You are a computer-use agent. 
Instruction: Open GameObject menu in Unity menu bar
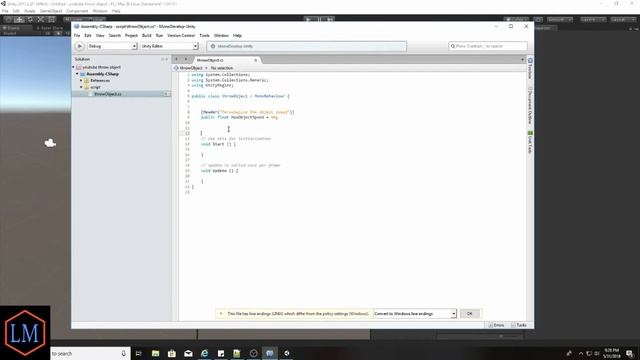51,11
